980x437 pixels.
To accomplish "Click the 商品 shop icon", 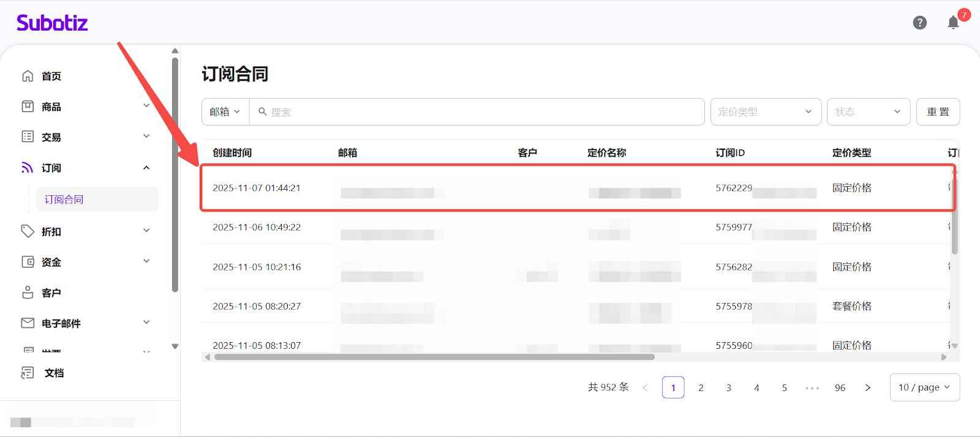I will click(28, 106).
